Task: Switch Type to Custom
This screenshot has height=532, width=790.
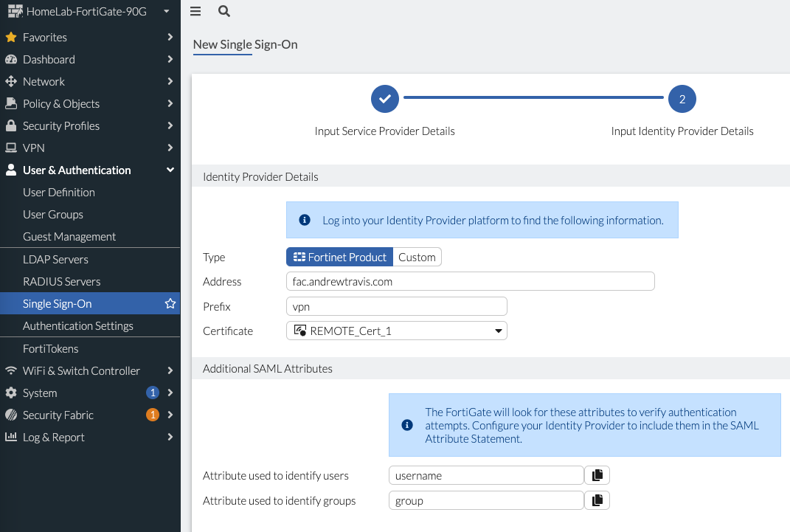Action: click(x=417, y=257)
